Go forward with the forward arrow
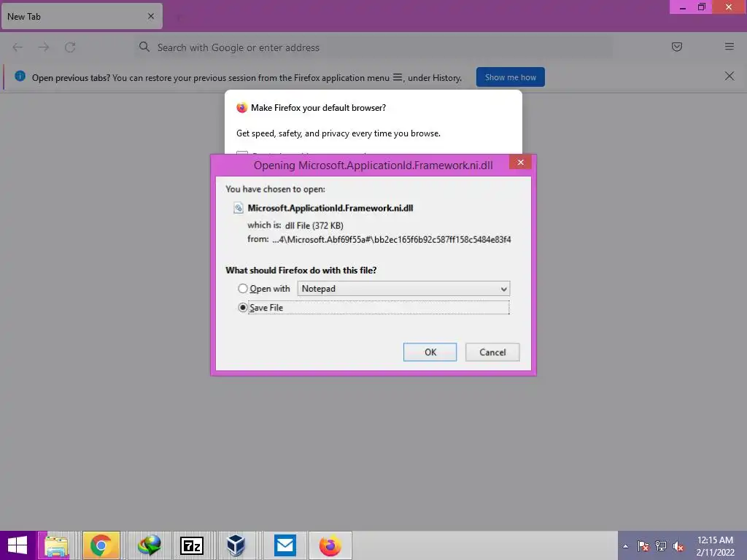 [x=43, y=47]
